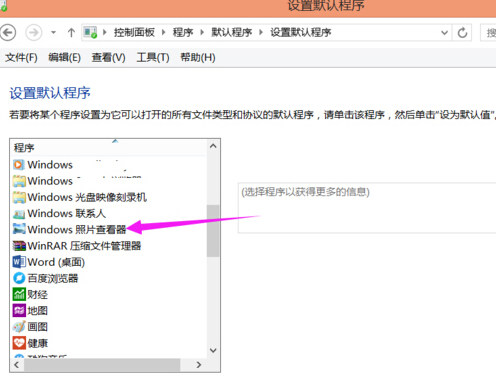Click the 健康 health icon
Screen dimensions: 496x375
(x=19, y=343)
